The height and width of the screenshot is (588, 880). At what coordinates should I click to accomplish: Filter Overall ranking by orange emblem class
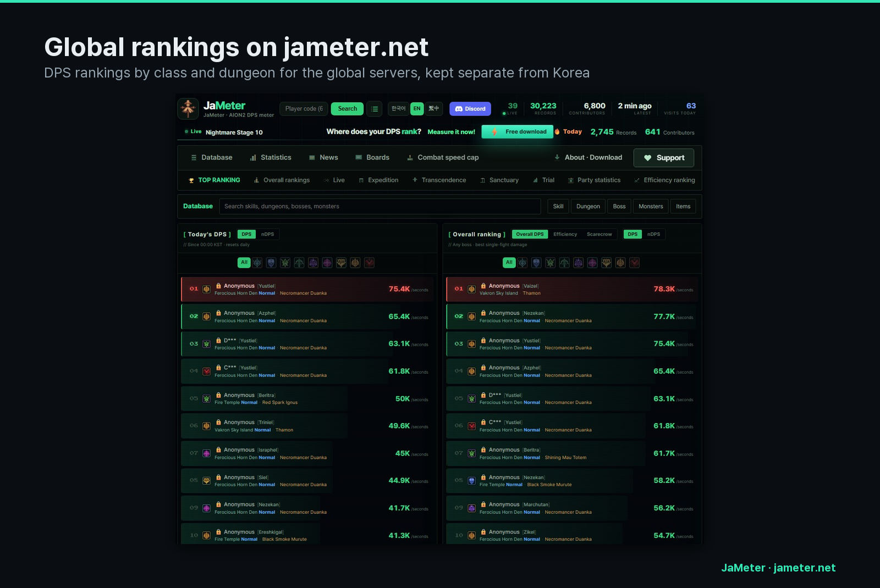(620, 263)
